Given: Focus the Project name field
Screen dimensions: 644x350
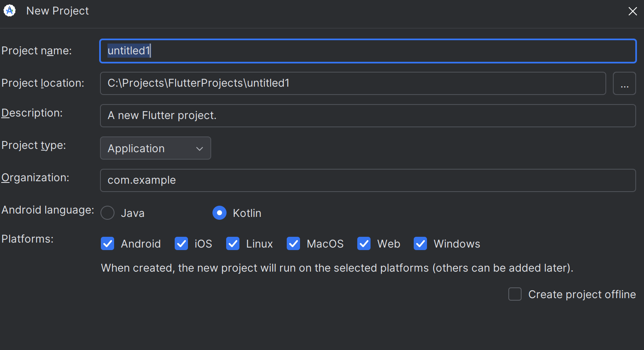Looking at the screenshot, I should coord(368,51).
